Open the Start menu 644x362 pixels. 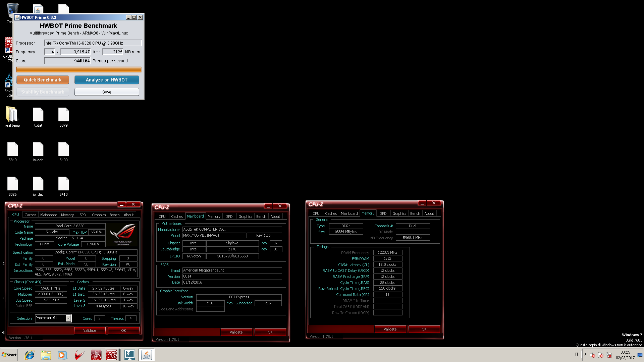pyautogui.click(x=9, y=355)
